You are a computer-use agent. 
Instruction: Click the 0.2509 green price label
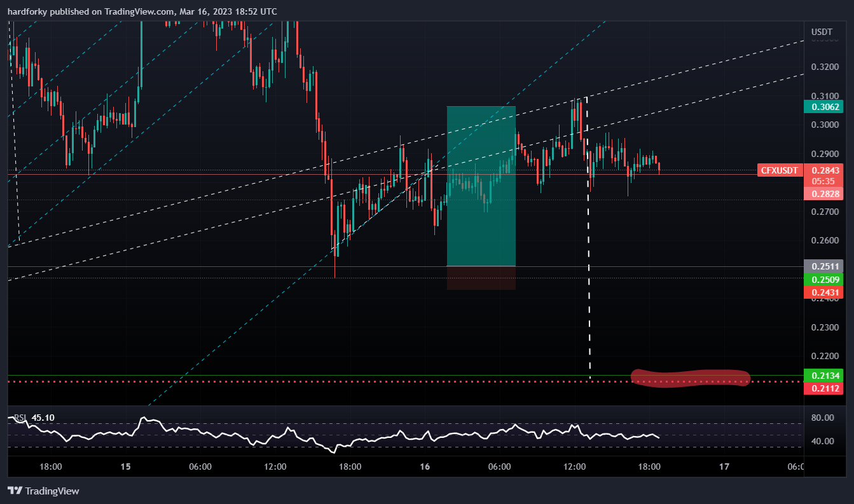(823, 280)
